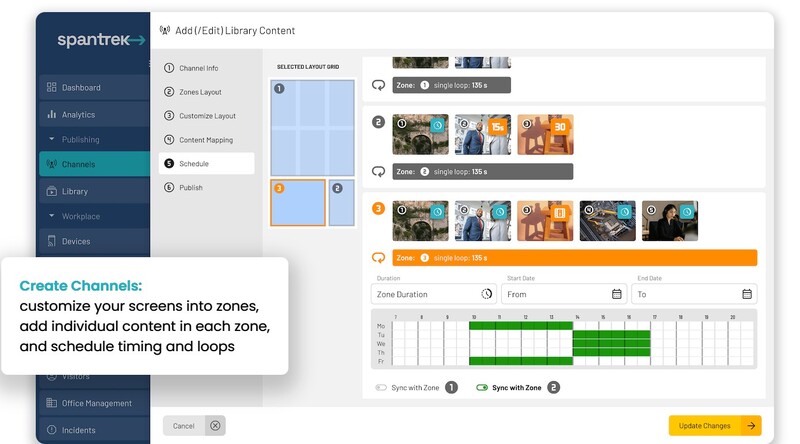Enable Sync with Zone 1 toggle
The width and height of the screenshot is (800, 444).
[x=381, y=387]
